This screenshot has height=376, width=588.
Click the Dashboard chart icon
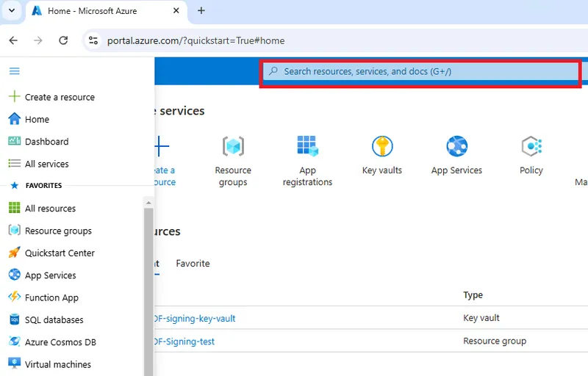pos(14,141)
